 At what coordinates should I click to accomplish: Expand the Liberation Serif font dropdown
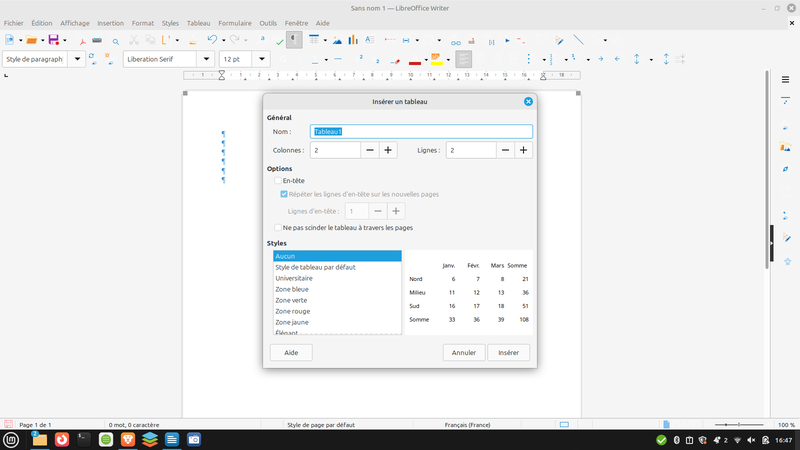coord(205,59)
